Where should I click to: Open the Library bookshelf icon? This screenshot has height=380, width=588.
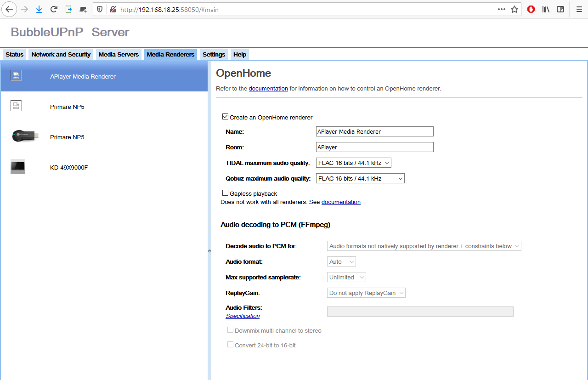coord(546,9)
